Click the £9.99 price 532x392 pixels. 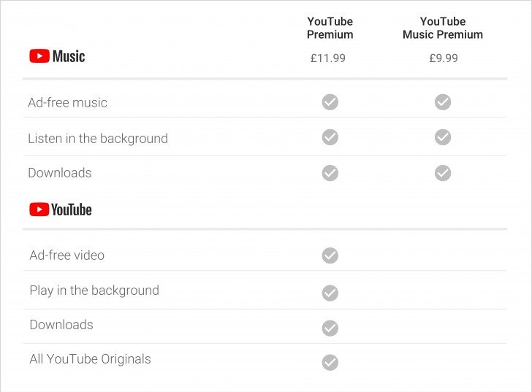coord(443,58)
